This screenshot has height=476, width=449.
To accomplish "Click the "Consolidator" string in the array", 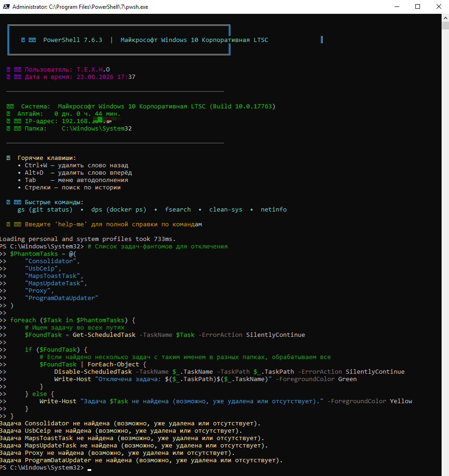I will (x=51, y=261).
